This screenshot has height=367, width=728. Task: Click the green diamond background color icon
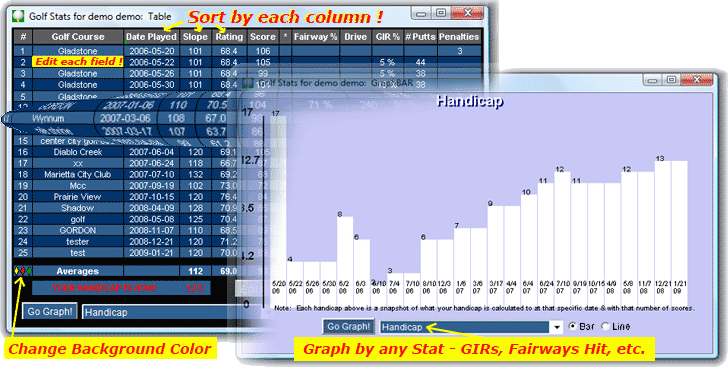tap(29, 271)
